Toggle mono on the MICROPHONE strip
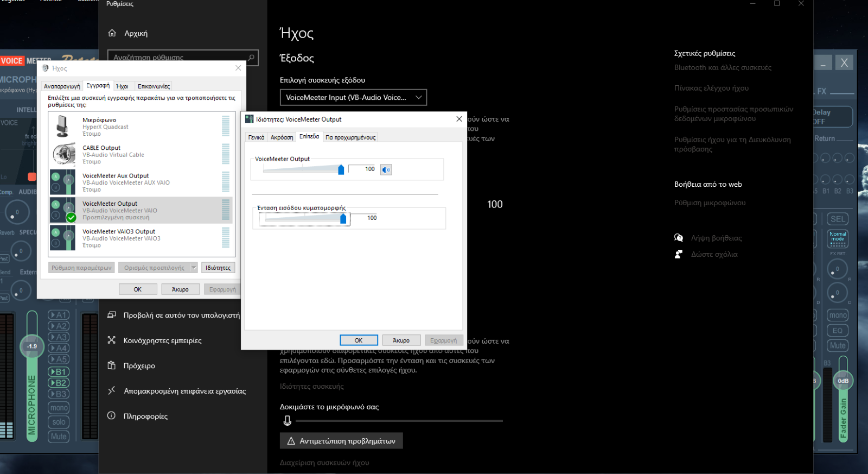This screenshot has height=474, width=868. (x=59, y=408)
